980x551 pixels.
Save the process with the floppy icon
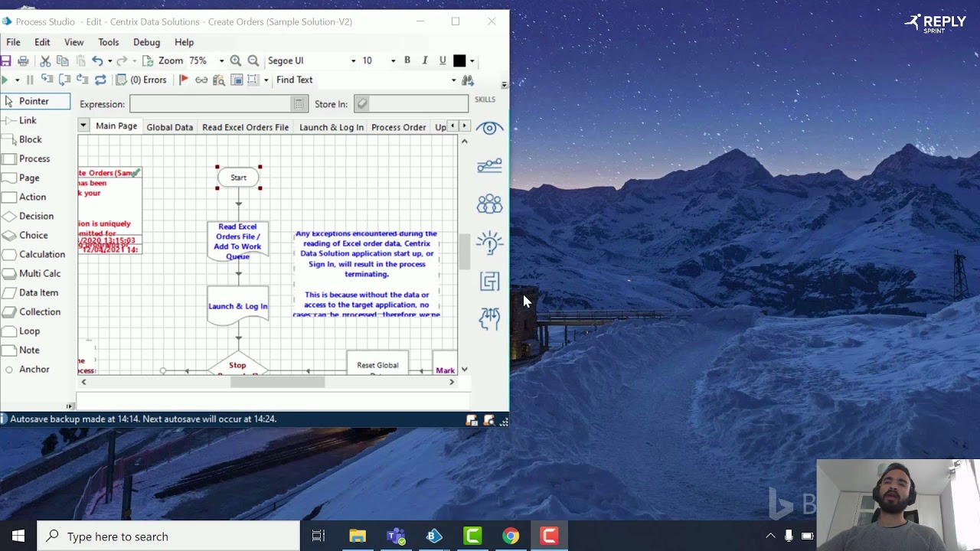5,60
